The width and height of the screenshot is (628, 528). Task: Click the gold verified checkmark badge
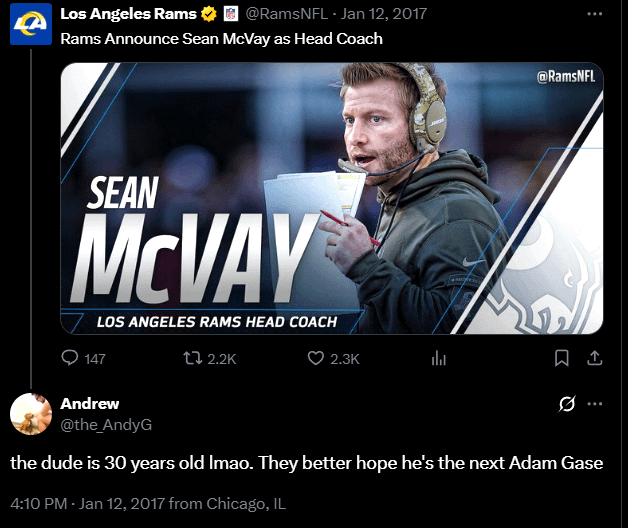pyautogui.click(x=209, y=14)
